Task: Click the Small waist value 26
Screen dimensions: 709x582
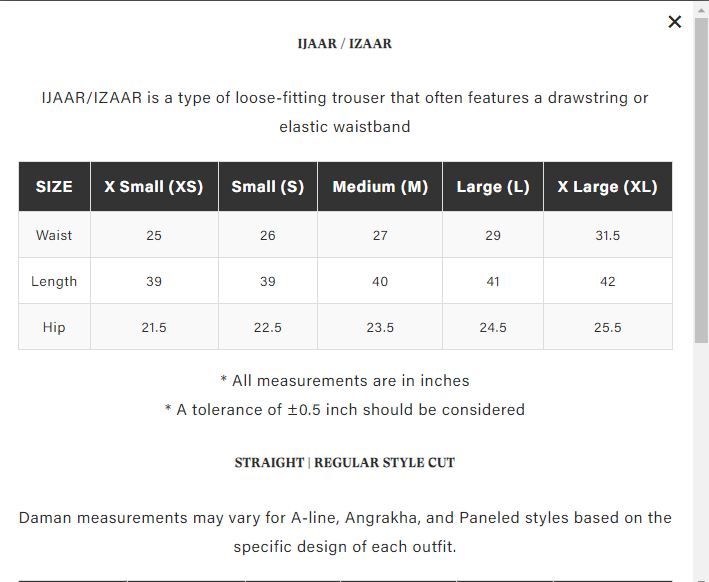Action: coord(268,235)
